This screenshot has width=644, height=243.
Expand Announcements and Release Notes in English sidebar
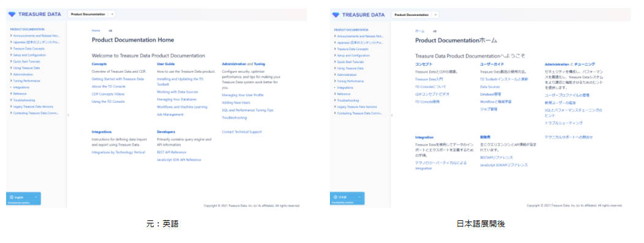(x=36, y=36)
